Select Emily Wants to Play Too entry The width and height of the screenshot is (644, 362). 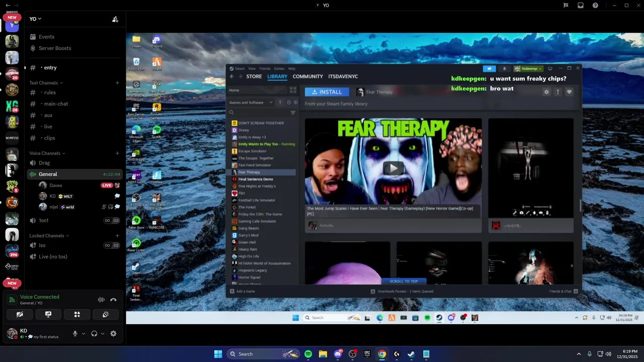tap(262, 144)
